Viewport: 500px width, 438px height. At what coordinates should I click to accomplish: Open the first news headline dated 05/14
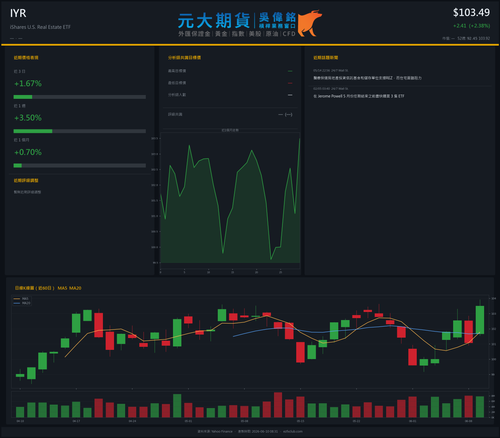(367, 78)
